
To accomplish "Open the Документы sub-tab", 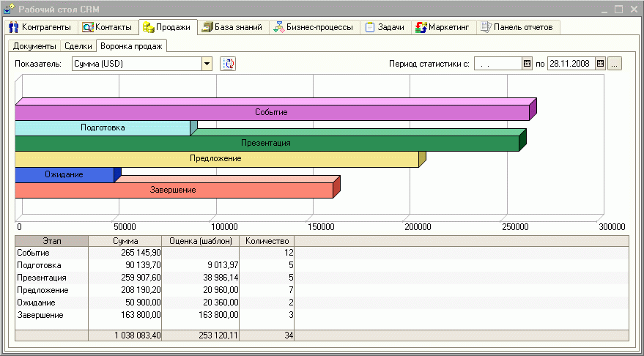I will (x=34, y=45).
